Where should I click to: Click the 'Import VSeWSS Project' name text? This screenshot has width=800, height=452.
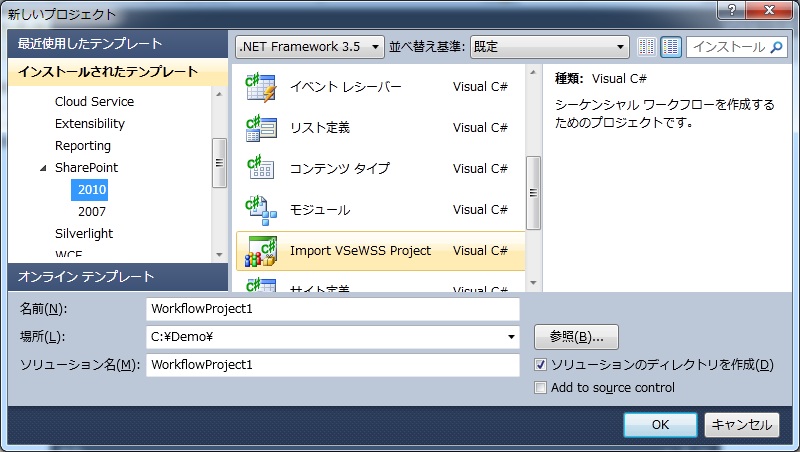click(360, 250)
